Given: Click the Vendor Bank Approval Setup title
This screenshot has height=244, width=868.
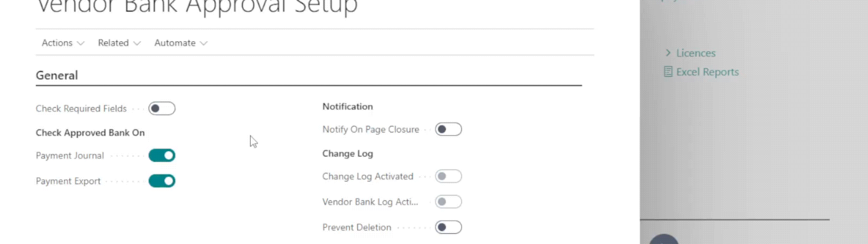Looking at the screenshot, I should click(x=197, y=7).
